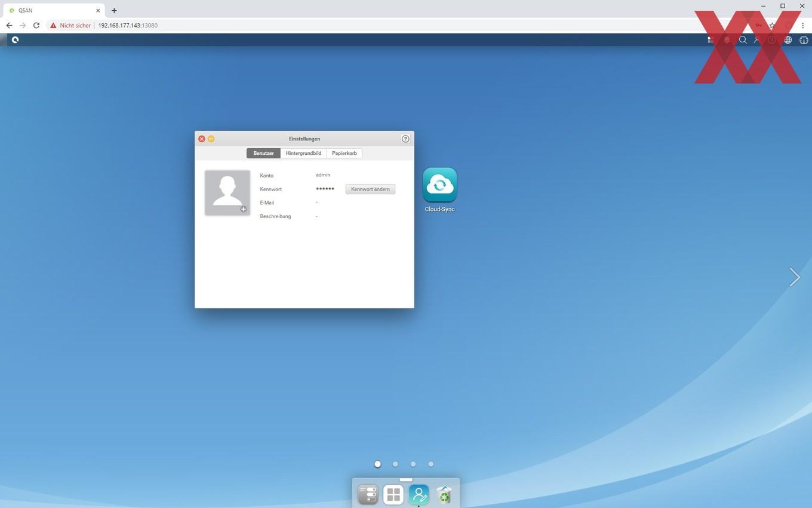Go to the next desktop page arrow
Screen dimensions: 812x508
point(794,277)
